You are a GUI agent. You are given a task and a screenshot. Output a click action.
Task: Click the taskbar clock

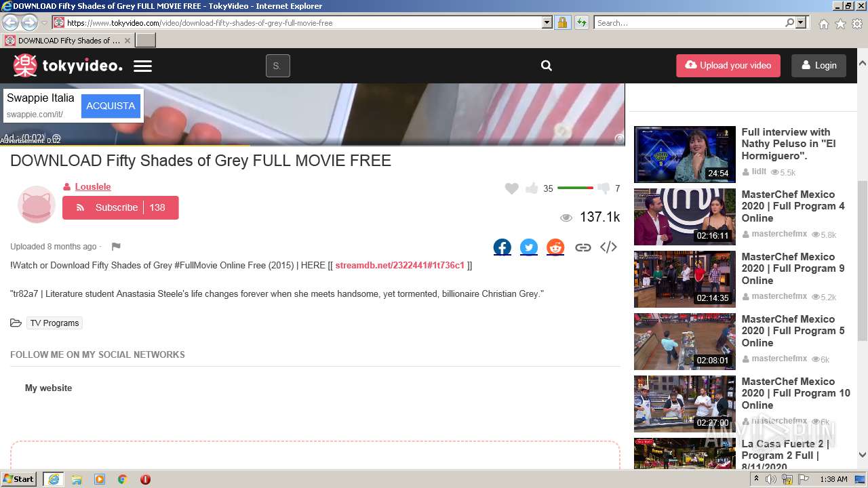click(833, 479)
